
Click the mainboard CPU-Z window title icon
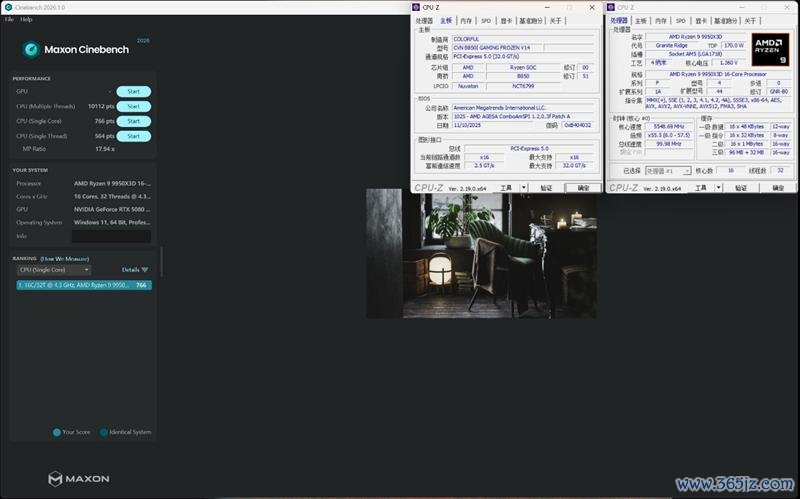(x=416, y=7)
